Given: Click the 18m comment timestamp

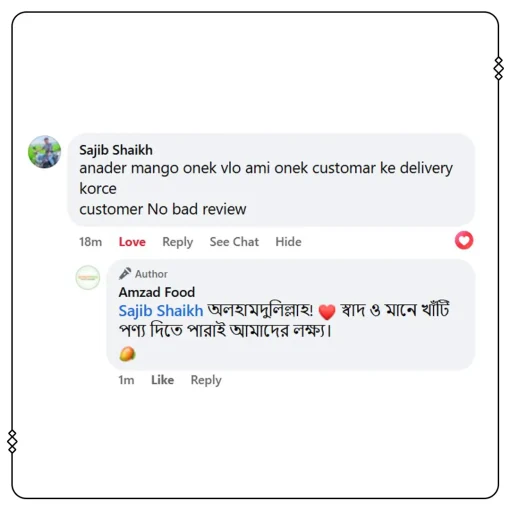Looking at the screenshot, I should click(90, 242).
